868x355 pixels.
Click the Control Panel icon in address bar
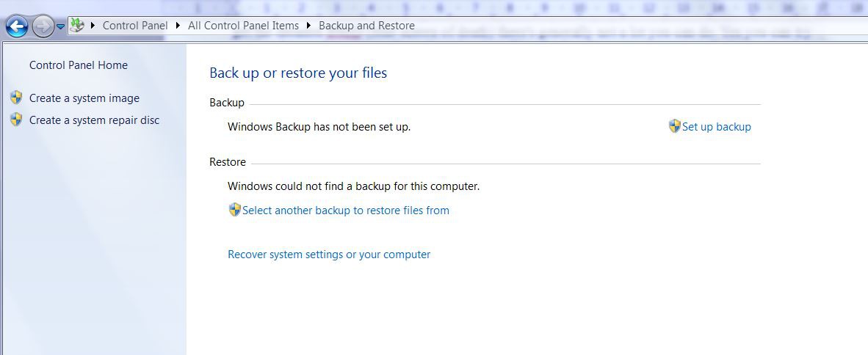77,26
